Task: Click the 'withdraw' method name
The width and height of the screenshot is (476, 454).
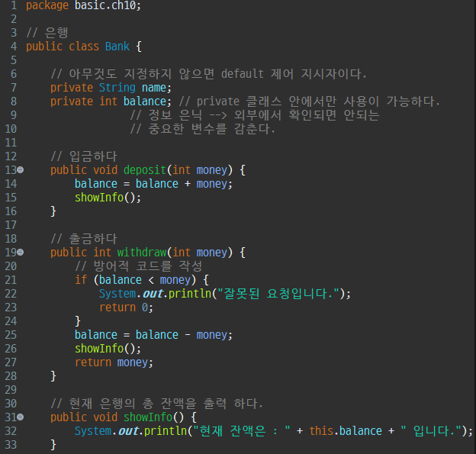Action: pyautogui.click(x=142, y=253)
